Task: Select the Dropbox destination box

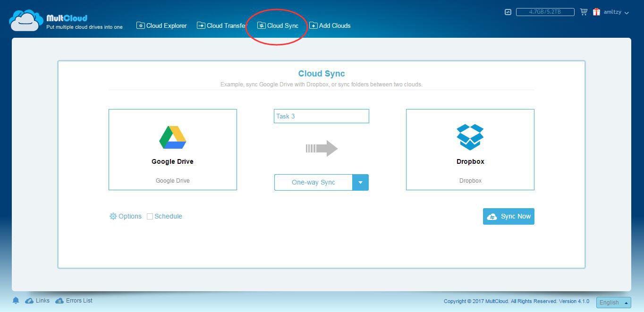Action: 470,150
